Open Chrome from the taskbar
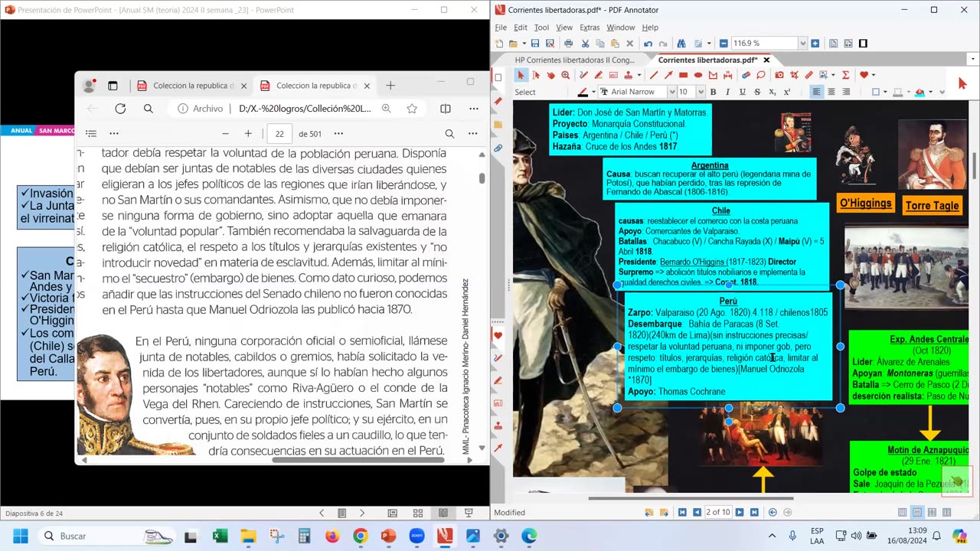 point(360,536)
